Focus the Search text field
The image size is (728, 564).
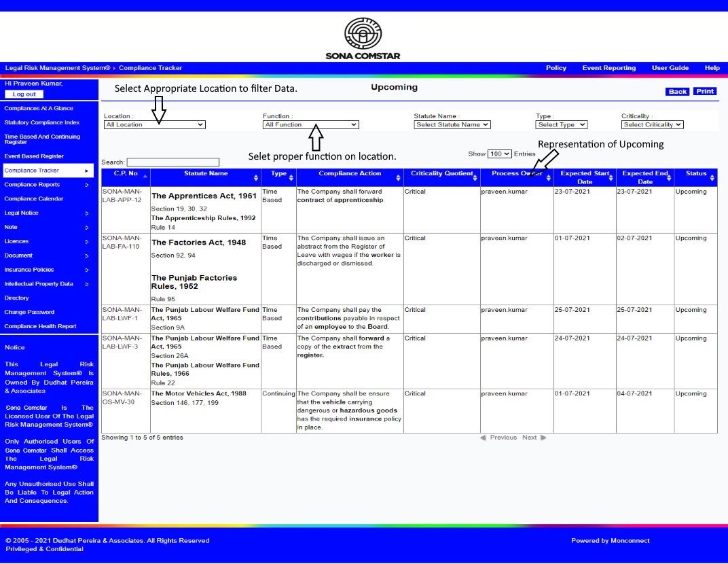[172, 162]
